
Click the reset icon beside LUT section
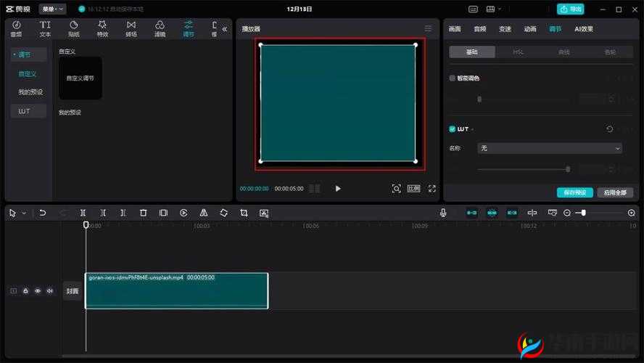(x=609, y=129)
